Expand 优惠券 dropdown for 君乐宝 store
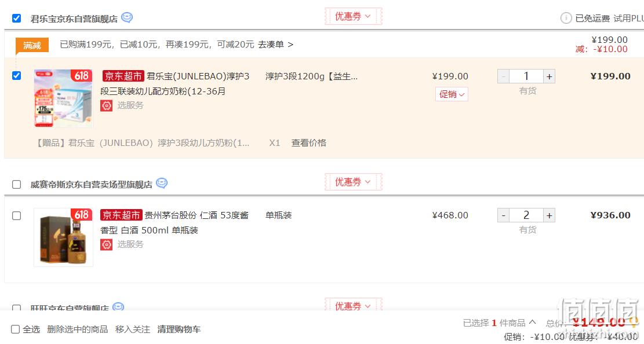This screenshot has width=644, height=344. [353, 16]
